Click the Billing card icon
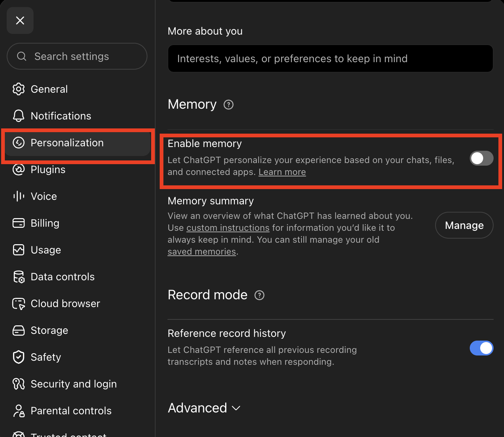The width and height of the screenshot is (504, 437). click(19, 223)
